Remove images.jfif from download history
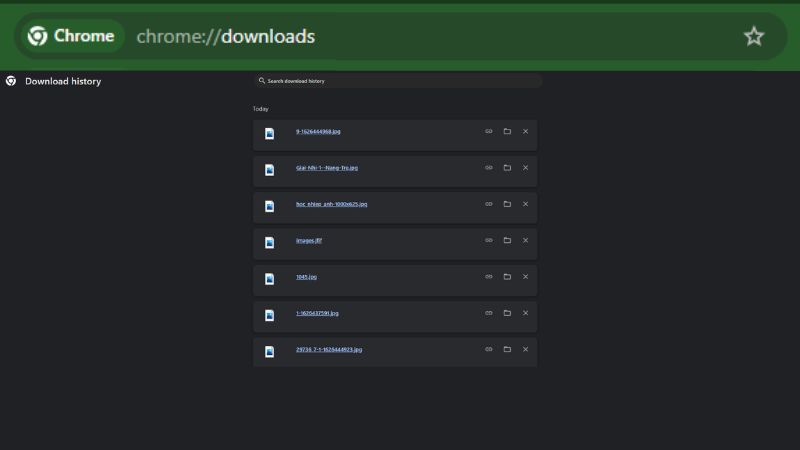 coord(525,240)
